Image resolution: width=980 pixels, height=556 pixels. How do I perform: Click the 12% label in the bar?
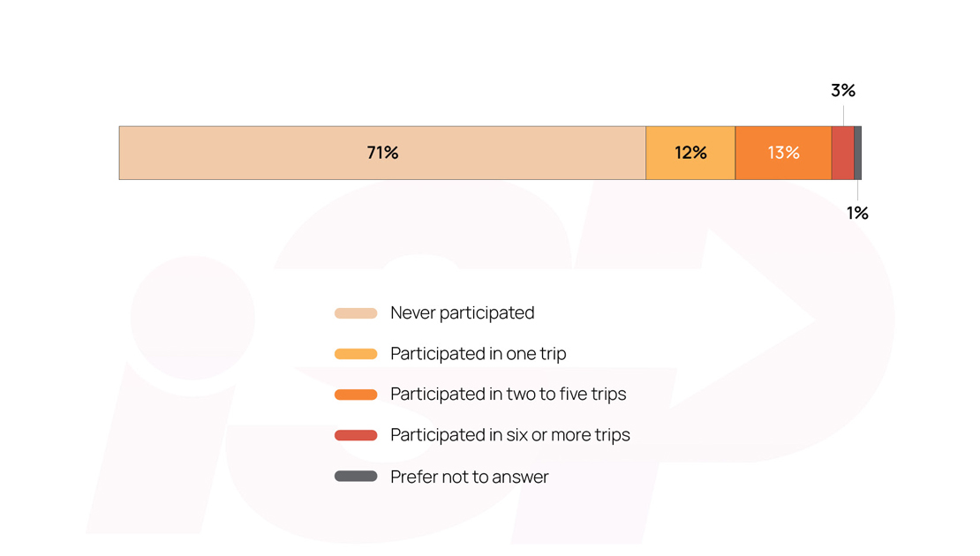point(690,153)
